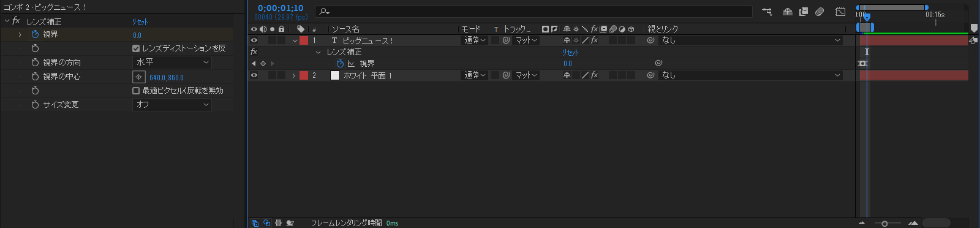Click 視界 value 0.0 in Effect Controls
Screen dimensions: 980x228
click(137, 36)
